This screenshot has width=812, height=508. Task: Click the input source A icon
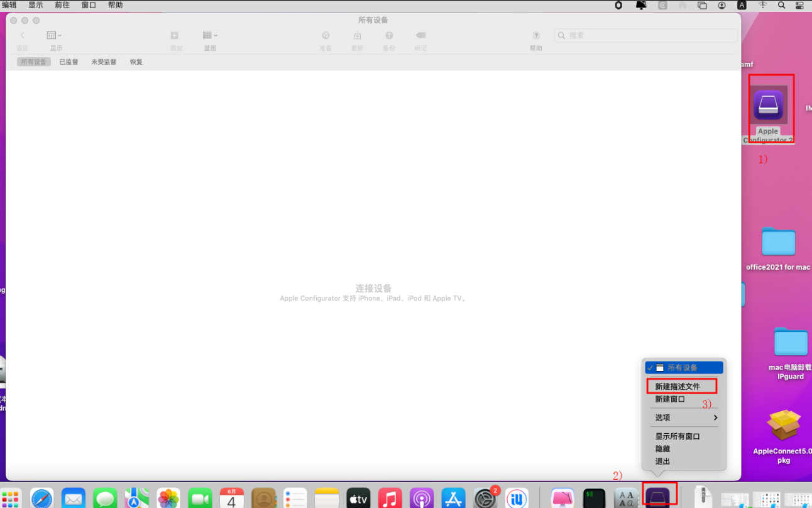tap(742, 5)
